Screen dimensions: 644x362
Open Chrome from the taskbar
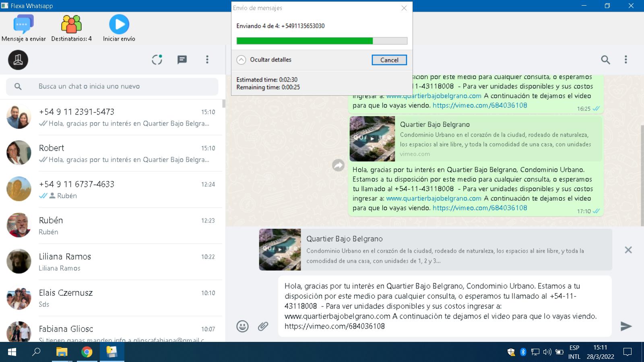87,352
